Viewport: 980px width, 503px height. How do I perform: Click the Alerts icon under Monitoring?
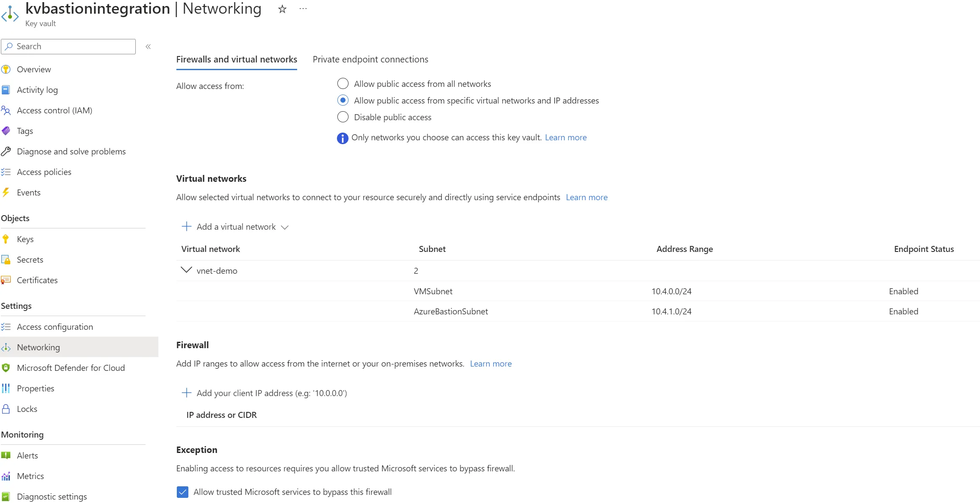pos(6,456)
